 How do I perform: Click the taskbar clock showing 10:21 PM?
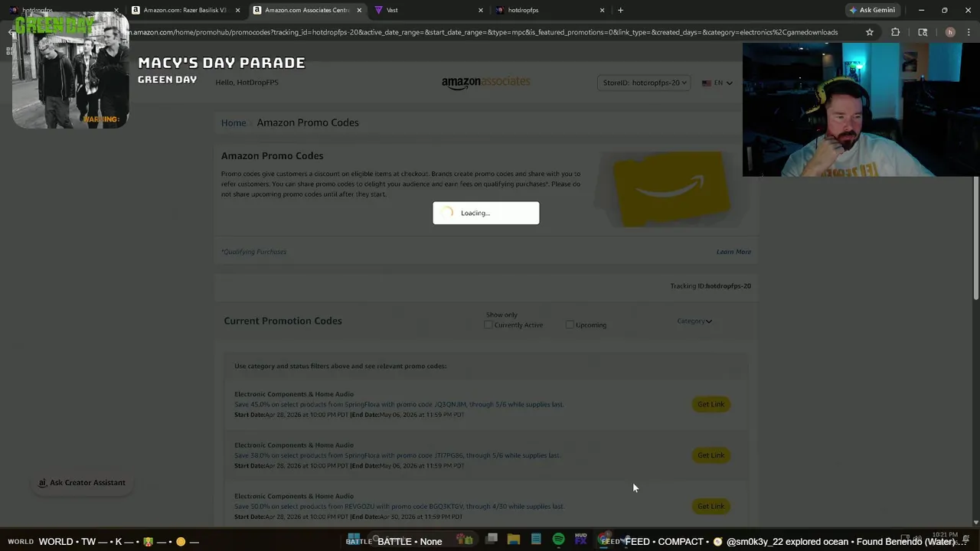(944, 535)
